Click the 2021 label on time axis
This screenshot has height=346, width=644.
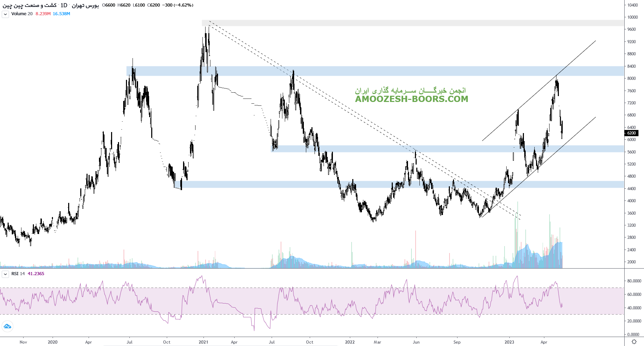[203, 342]
